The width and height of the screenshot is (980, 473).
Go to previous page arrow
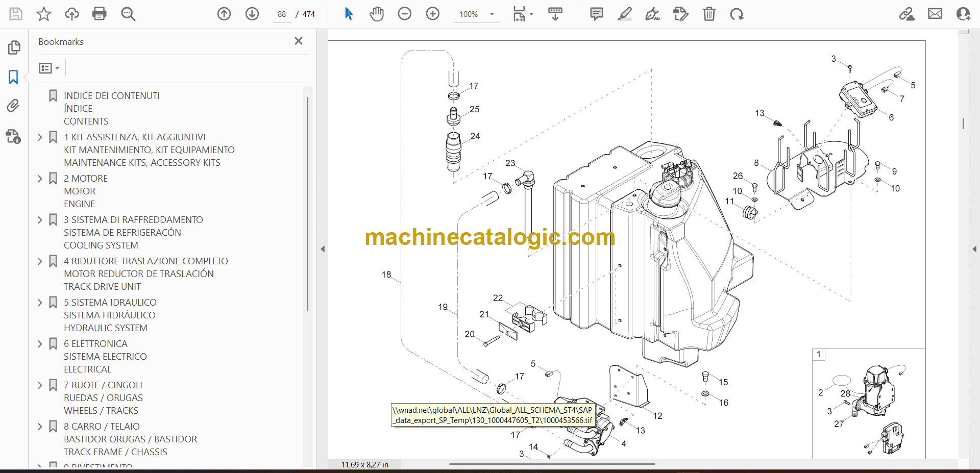pyautogui.click(x=224, y=14)
